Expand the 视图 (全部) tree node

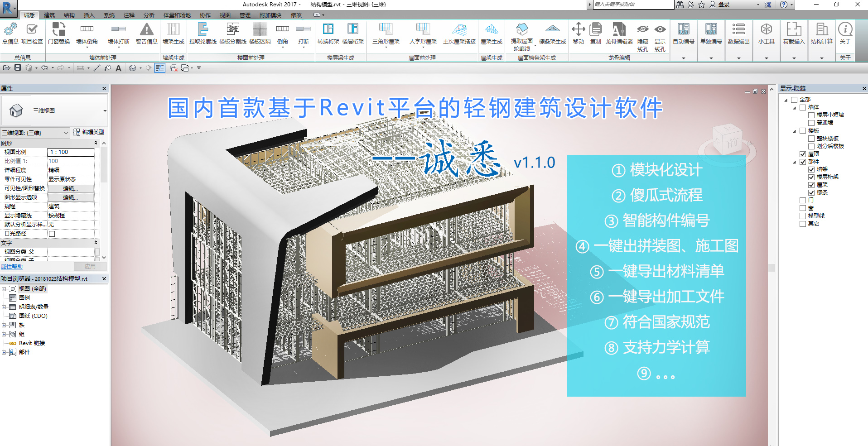[x=4, y=289]
